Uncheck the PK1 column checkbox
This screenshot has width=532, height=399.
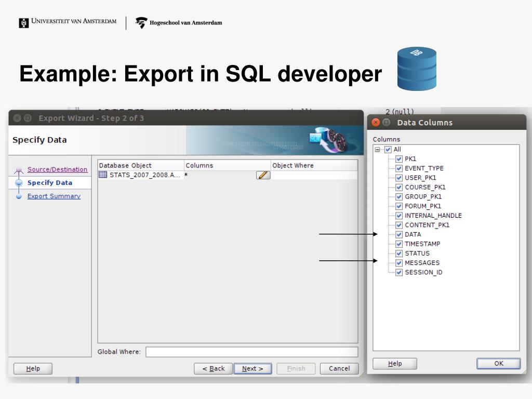point(399,159)
